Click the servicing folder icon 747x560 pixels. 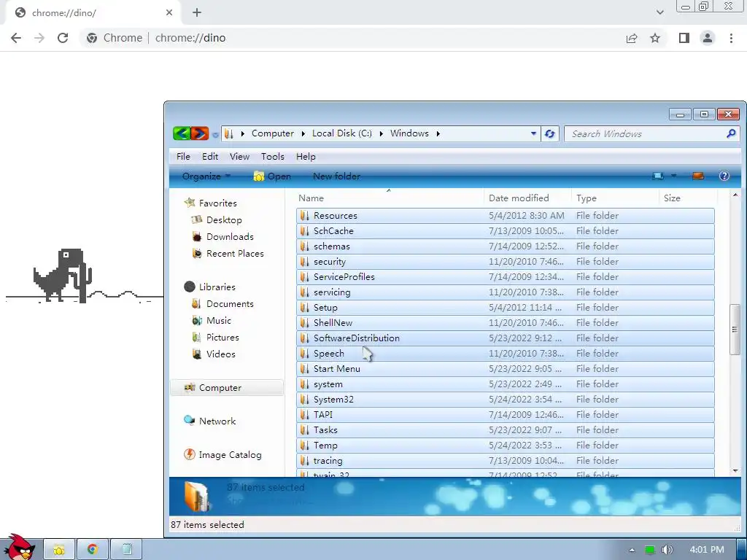[x=304, y=292]
